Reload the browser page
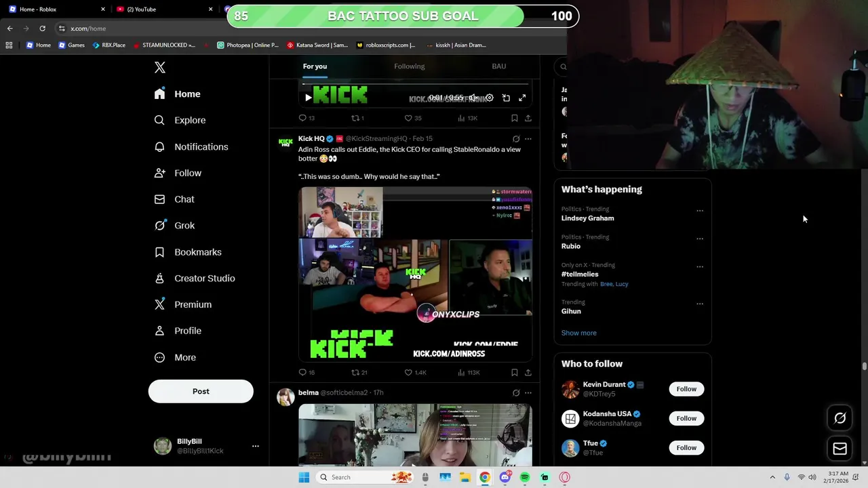Screen dimensions: 868x488 (42, 28)
